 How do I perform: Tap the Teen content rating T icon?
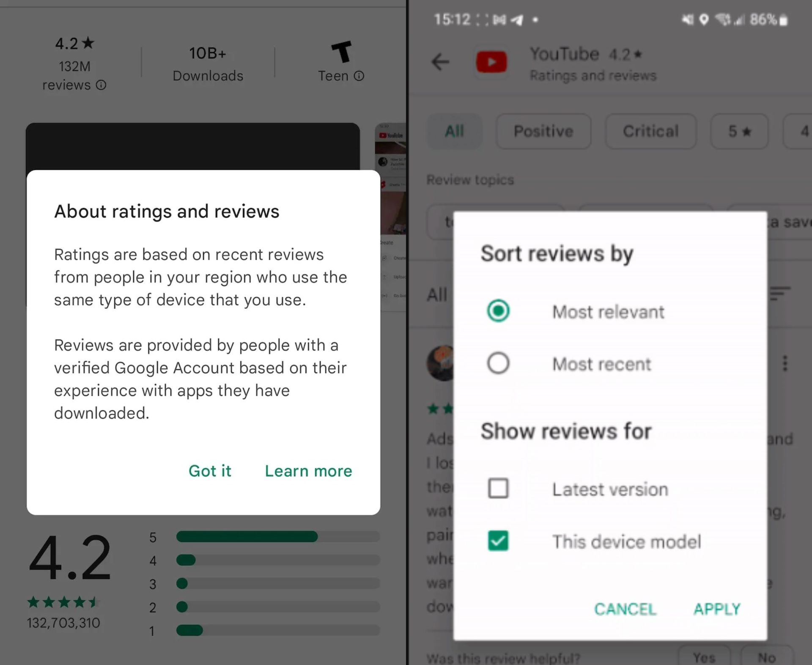coord(341,52)
